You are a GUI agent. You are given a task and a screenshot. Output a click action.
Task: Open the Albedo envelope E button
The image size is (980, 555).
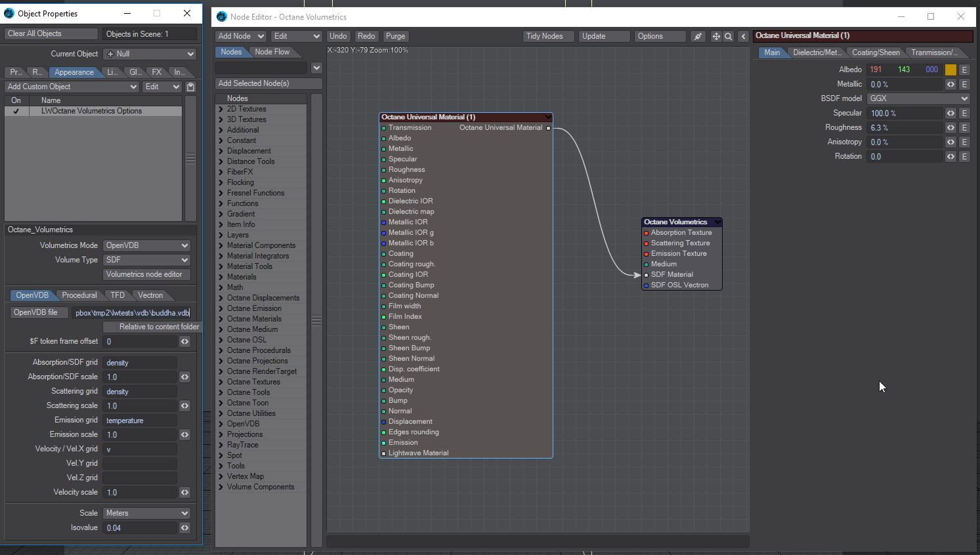[964, 70]
